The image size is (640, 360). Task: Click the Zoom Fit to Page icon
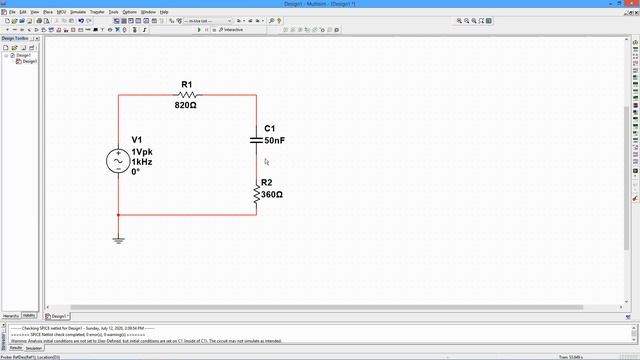481,21
